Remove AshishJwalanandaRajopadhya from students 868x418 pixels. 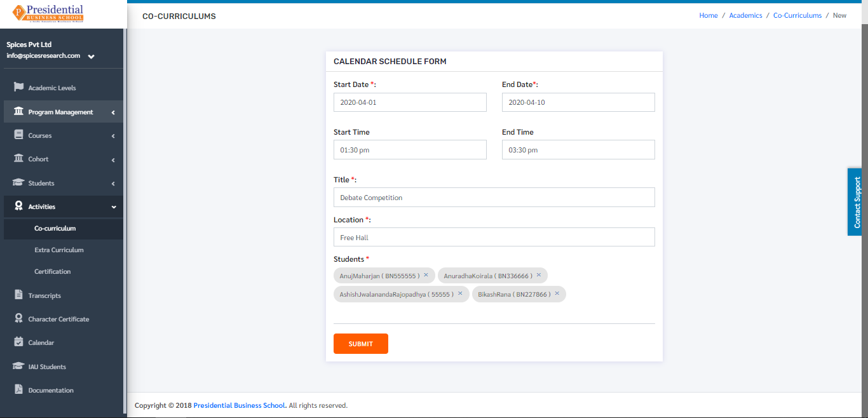460,293
